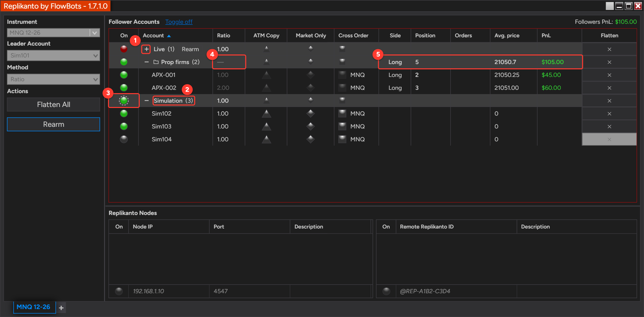Viewport: 644px width, 317px height.
Task: Edit the Sim102 ratio value 1.00
Action: (x=223, y=114)
